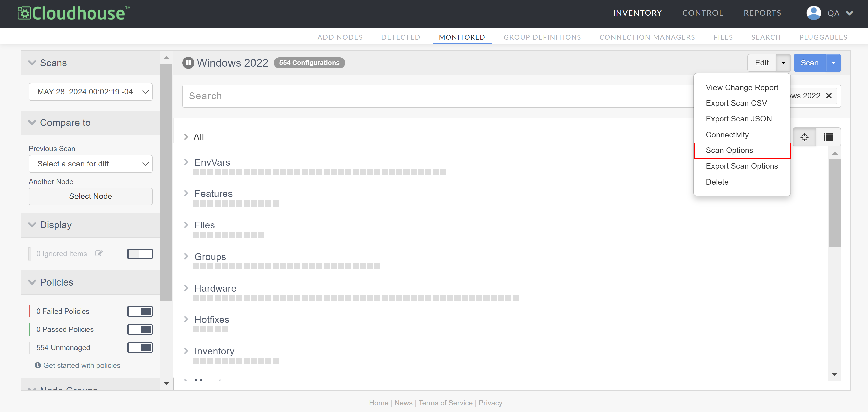The width and height of the screenshot is (868, 412).
Task: Toggle the Failed Policies switch
Action: coord(140,311)
